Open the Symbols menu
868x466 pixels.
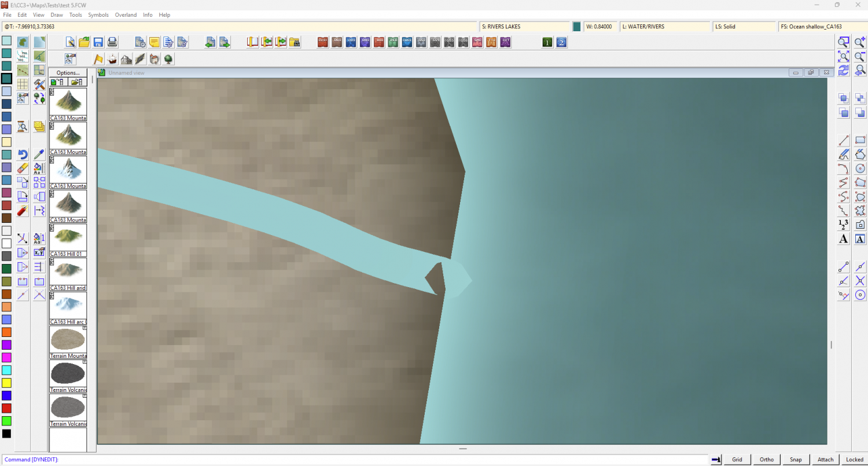98,14
